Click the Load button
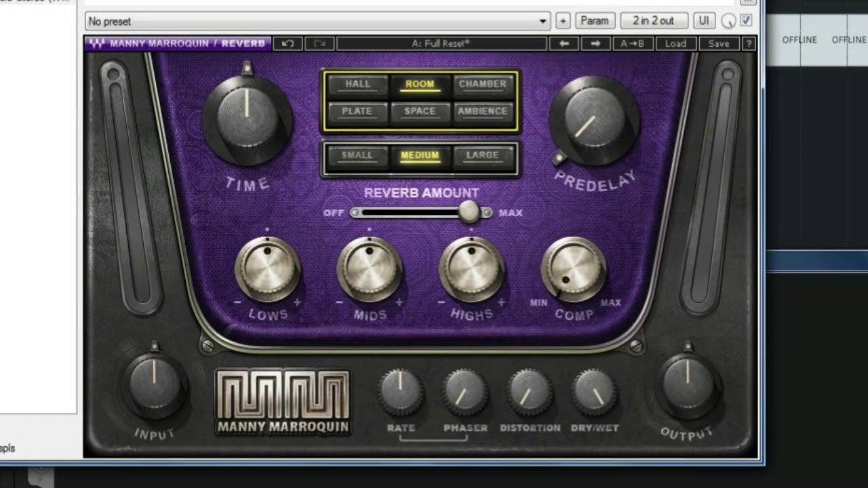Image resolution: width=868 pixels, height=488 pixels. click(x=675, y=43)
